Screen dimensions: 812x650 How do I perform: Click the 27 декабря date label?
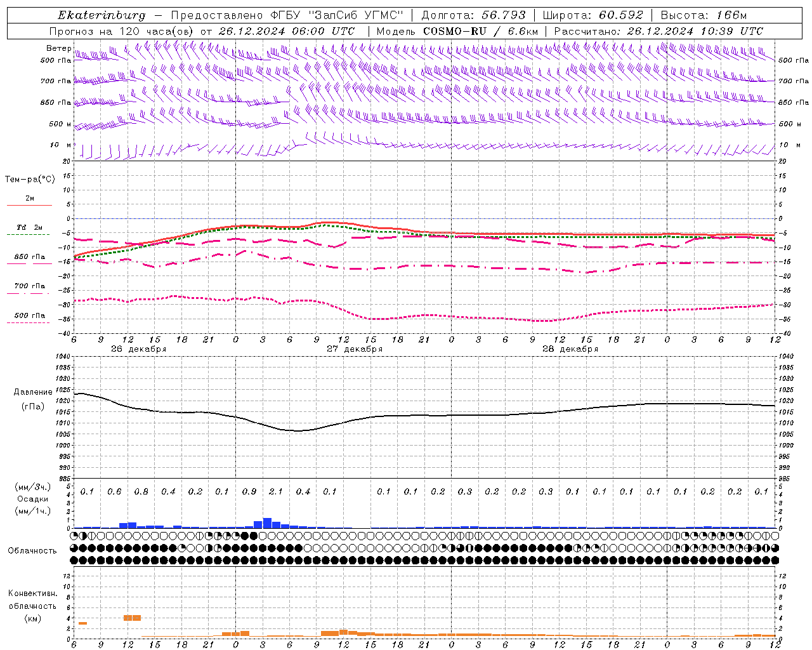pos(354,349)
